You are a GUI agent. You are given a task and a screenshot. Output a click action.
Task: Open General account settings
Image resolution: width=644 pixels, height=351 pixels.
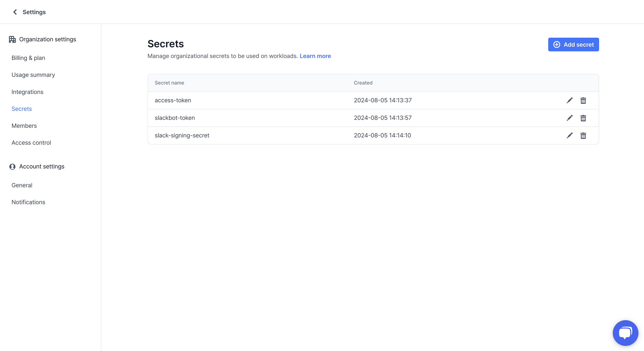tap(22, 185)
